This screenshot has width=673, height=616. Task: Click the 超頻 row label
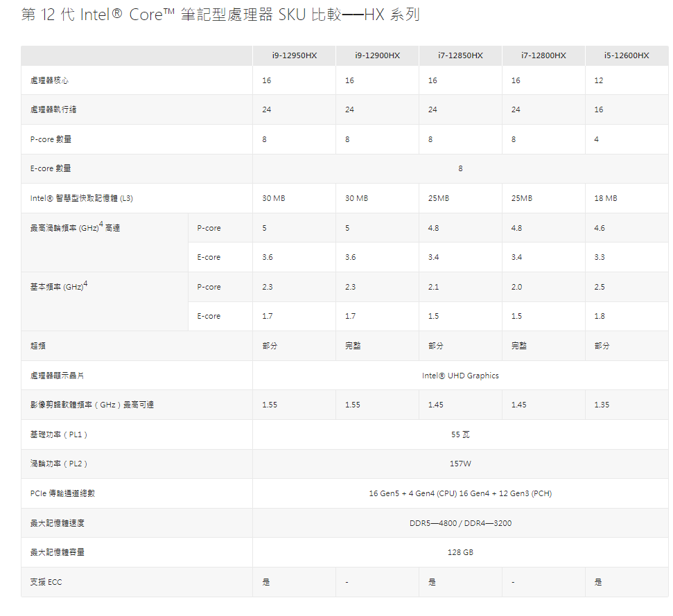coord(37,346)
